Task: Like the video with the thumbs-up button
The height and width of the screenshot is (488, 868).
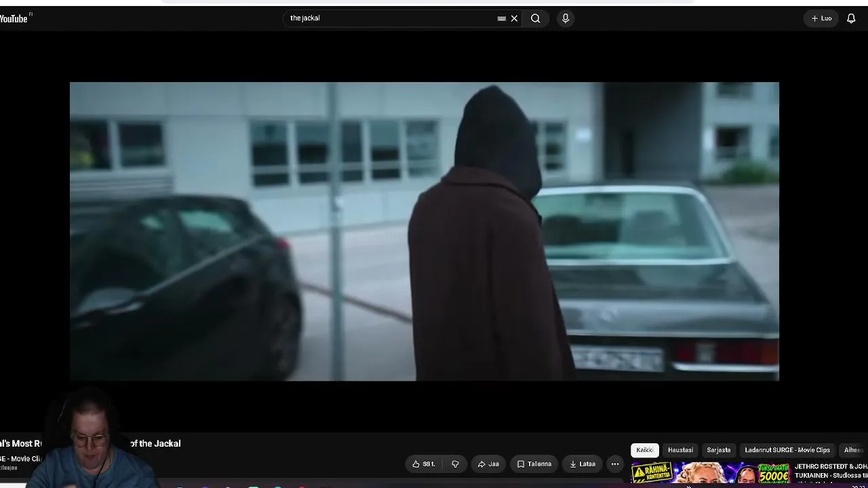Action: 424,464
